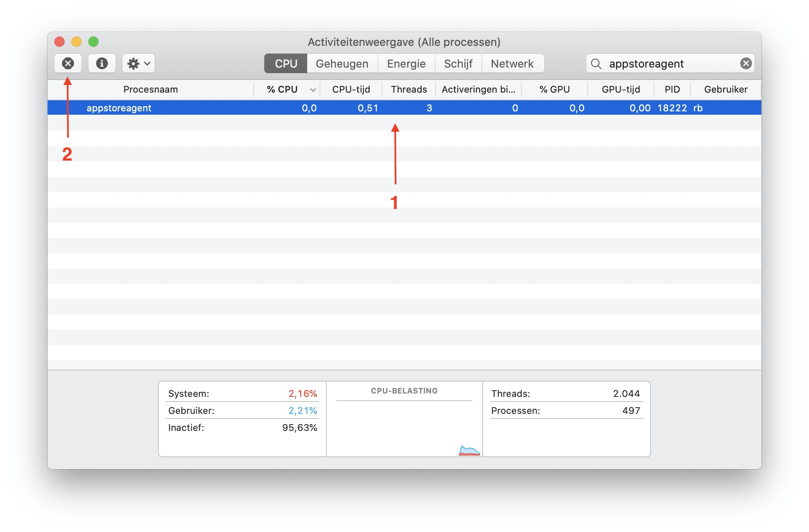Switch to the Netwerk tab

(x=512, y=64)
